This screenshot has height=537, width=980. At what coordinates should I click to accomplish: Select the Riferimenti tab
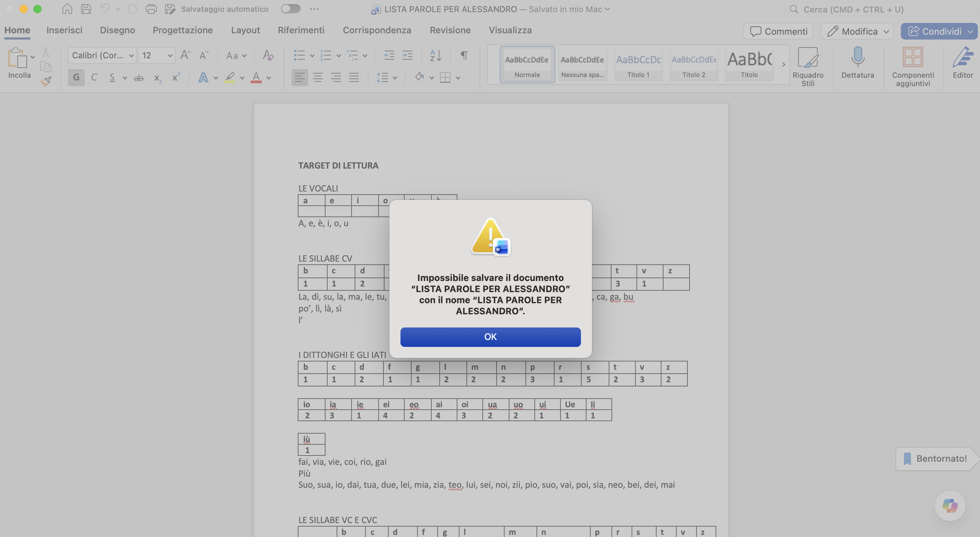tap(301, 30)
